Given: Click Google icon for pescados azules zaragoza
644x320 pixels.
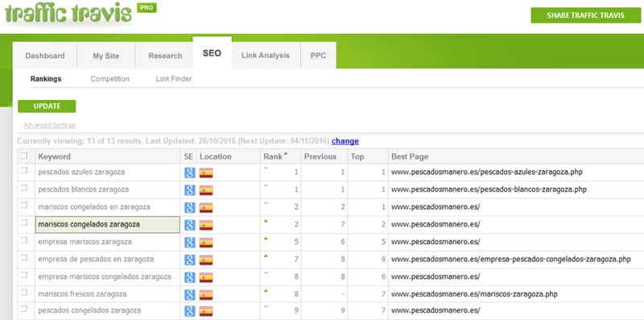Looking at the screenshot, I should pyautogui.click(x=189, y=172).
